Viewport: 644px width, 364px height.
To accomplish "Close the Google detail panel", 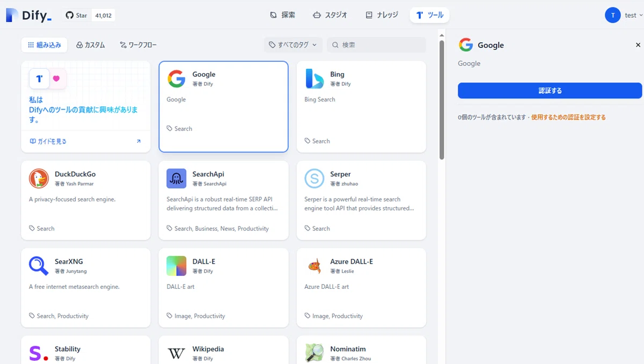I will click(638, 45).
